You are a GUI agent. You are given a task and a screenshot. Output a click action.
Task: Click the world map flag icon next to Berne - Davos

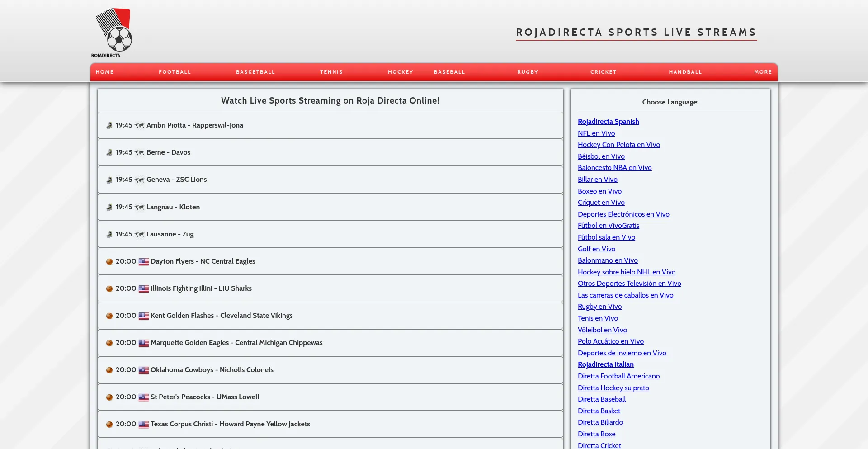tap(139, 153)
